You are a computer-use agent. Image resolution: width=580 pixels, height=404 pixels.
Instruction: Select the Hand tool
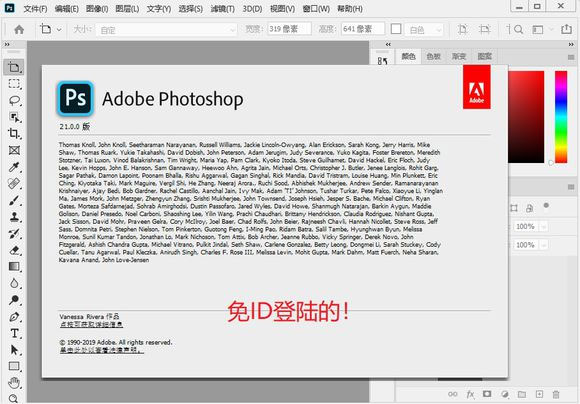click(14, 383)
